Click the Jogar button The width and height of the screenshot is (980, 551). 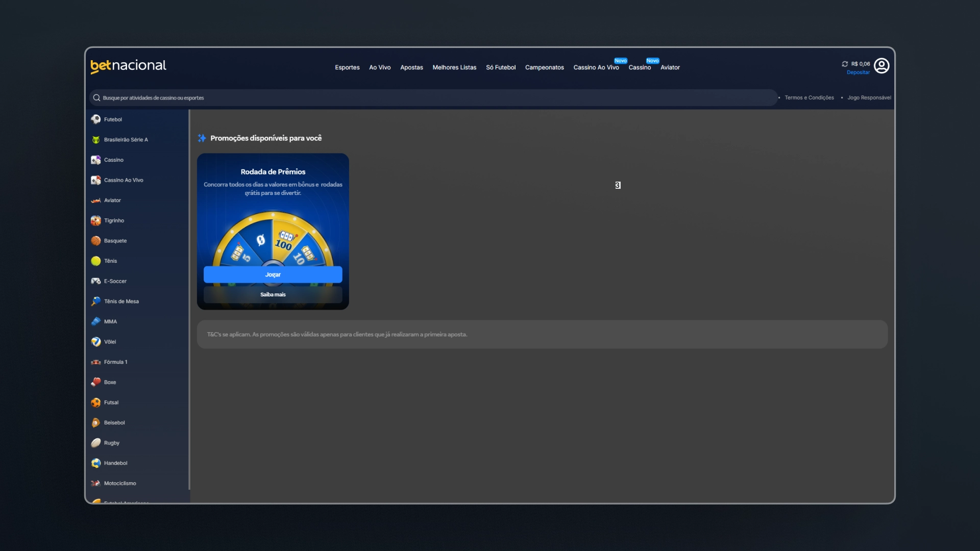tap(273, 274)
